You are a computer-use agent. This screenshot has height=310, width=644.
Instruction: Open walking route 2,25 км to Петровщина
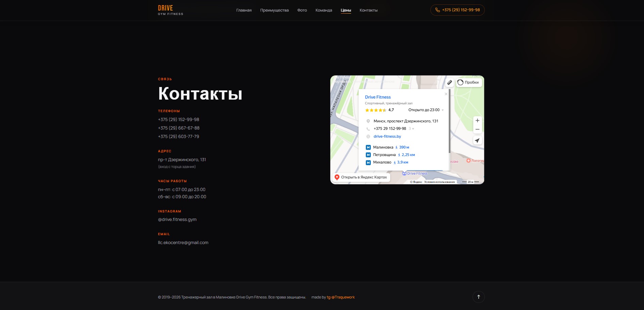click(x=406, y=155)
